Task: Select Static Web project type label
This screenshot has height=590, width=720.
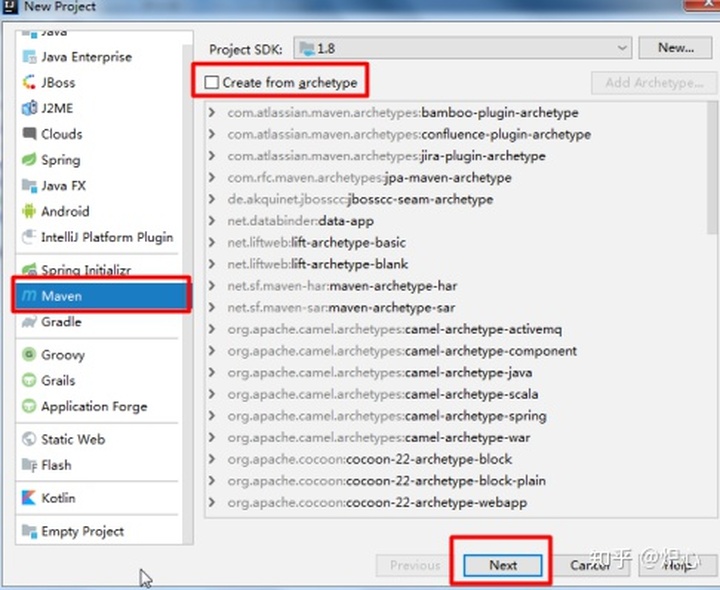Action: (73, 439)
